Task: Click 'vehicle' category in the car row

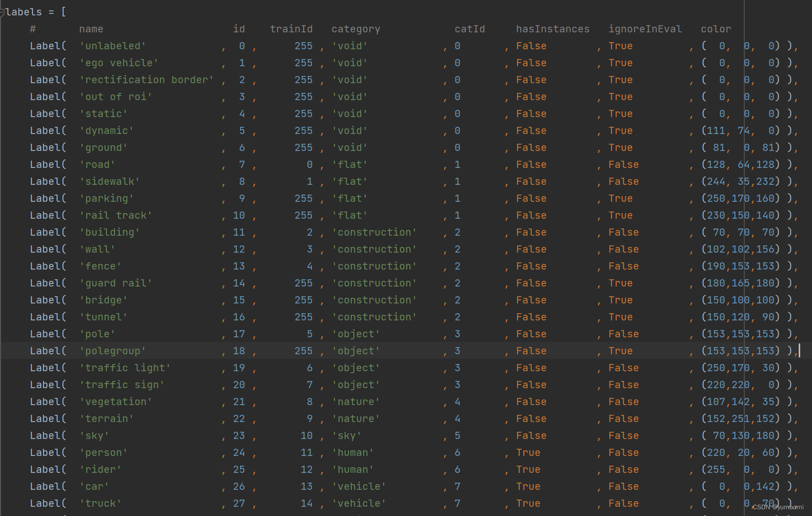Action: click(x=359, y=487)
